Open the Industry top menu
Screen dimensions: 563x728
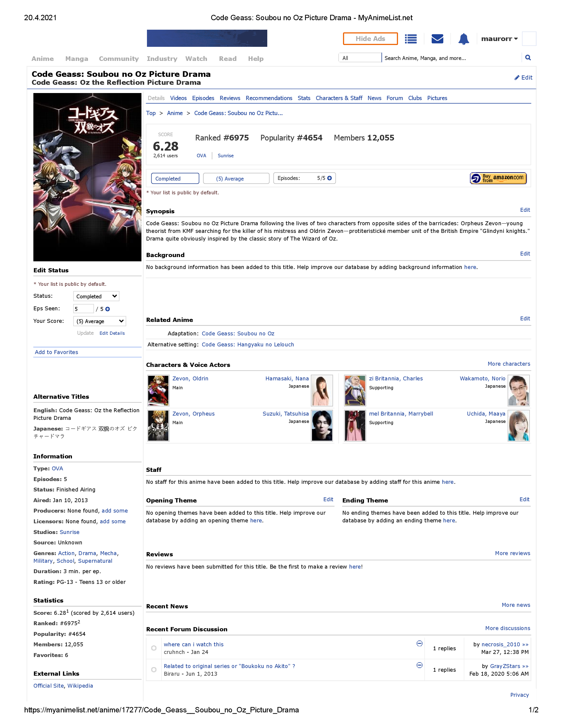click(162, 59)
